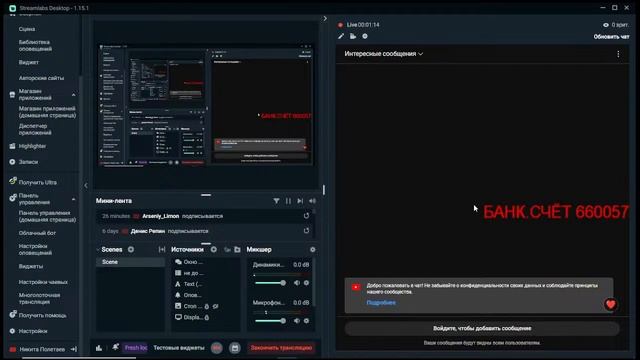This screenshot has width=640, height=360.
Task: Click the red REC record button
Action: click(x=217, y=348)
